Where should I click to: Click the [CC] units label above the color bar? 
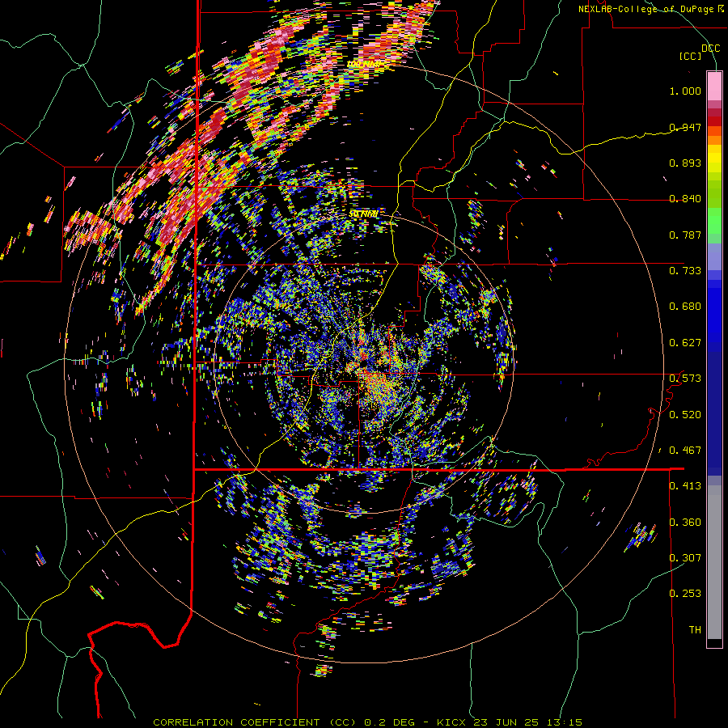pos(691,56)
